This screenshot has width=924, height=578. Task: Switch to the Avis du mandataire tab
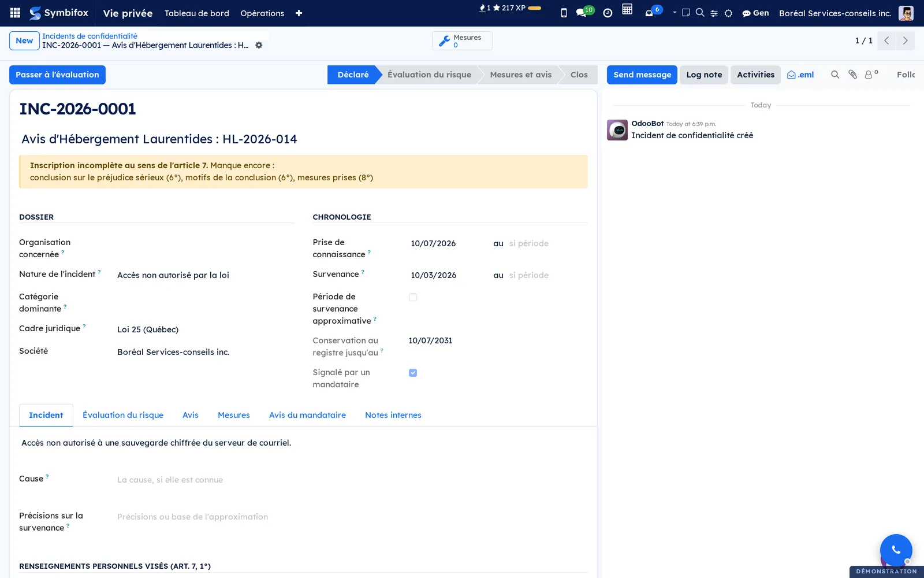click(307, 415)
